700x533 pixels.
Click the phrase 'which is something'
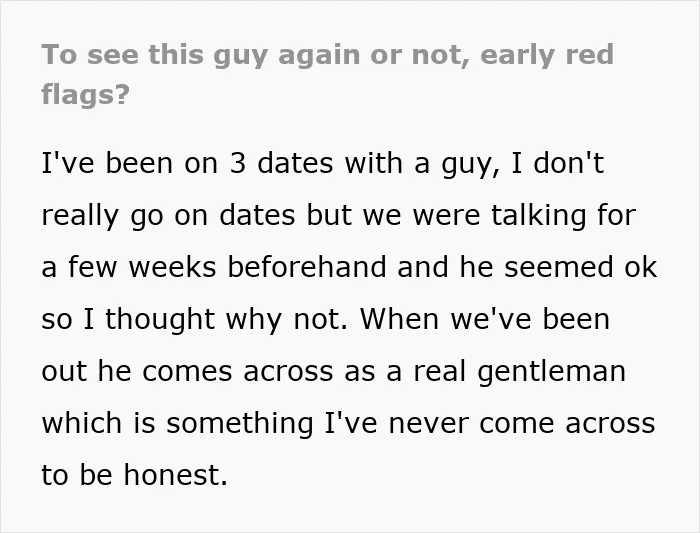(178, 424)
